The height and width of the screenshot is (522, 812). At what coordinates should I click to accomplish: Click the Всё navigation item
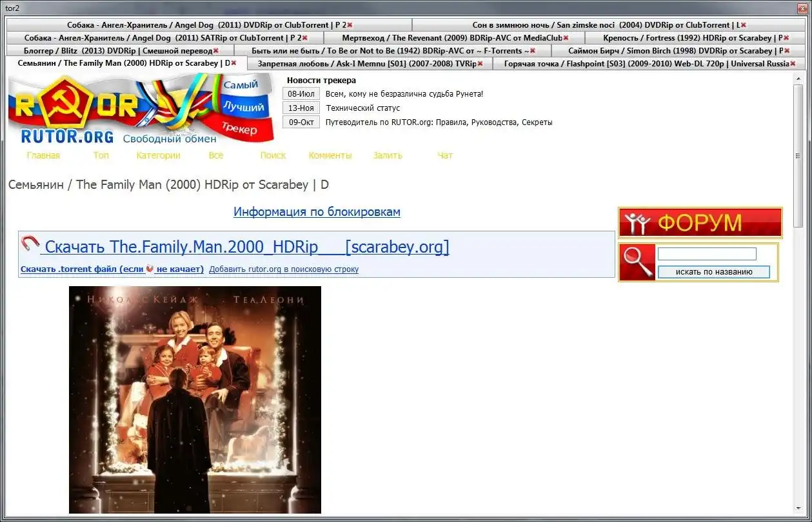[x=216, y=155]
